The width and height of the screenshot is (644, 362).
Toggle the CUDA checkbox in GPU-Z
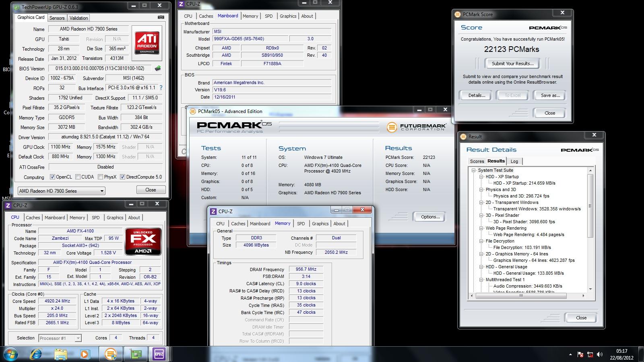[77, 177]
